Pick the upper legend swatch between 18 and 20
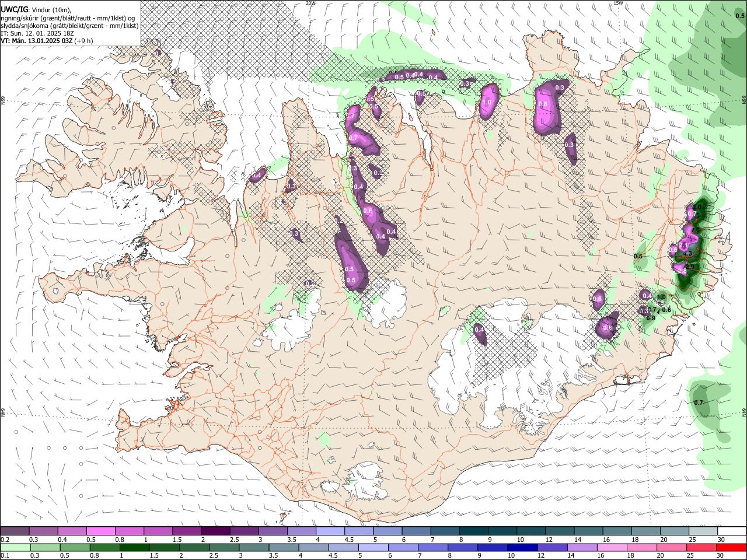Image resolution: width=747 pixels, height=560 pixels. click(645, 531)
